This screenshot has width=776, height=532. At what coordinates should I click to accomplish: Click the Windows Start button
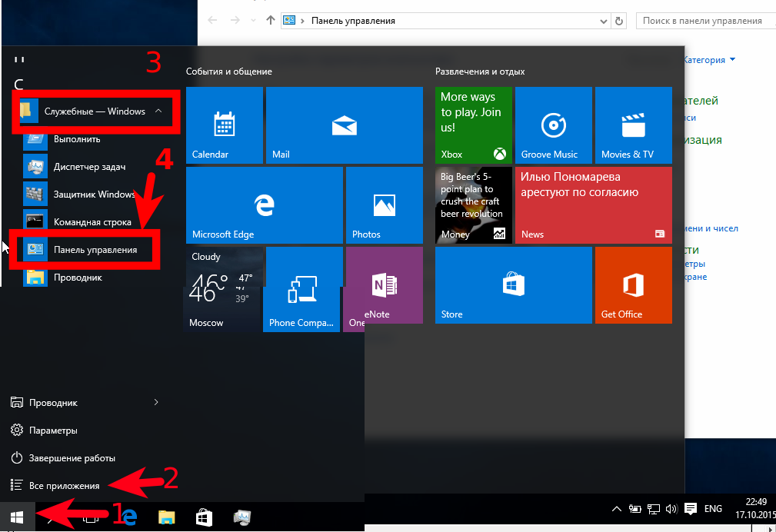pos(17,517)
